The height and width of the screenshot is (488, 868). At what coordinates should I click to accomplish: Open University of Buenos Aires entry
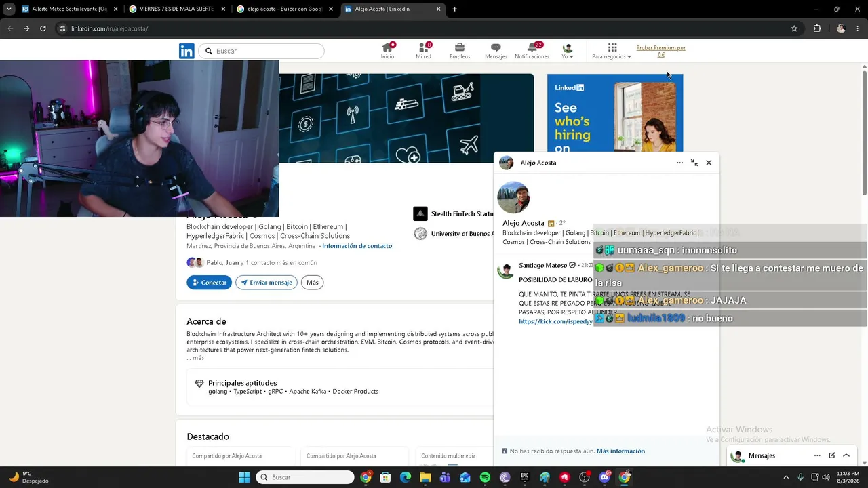pyautogui.click(x=453, y=234)
